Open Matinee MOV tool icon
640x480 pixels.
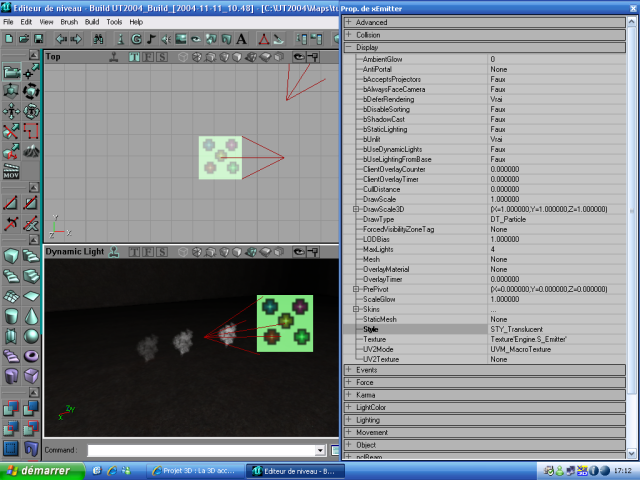(11, 174)
